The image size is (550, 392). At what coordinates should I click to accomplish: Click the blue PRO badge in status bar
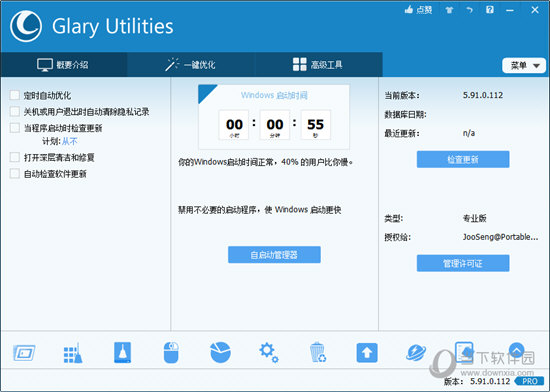(x=529, y=381)
